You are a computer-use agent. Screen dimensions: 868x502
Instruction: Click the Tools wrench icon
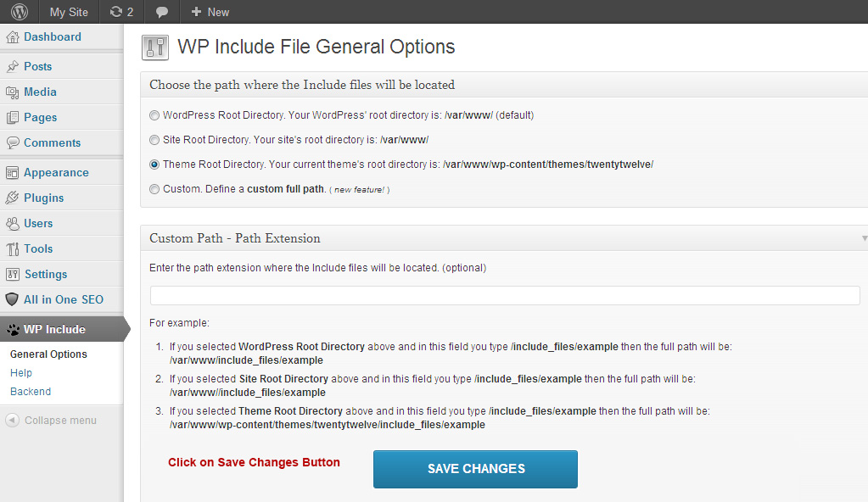(12, 249)
